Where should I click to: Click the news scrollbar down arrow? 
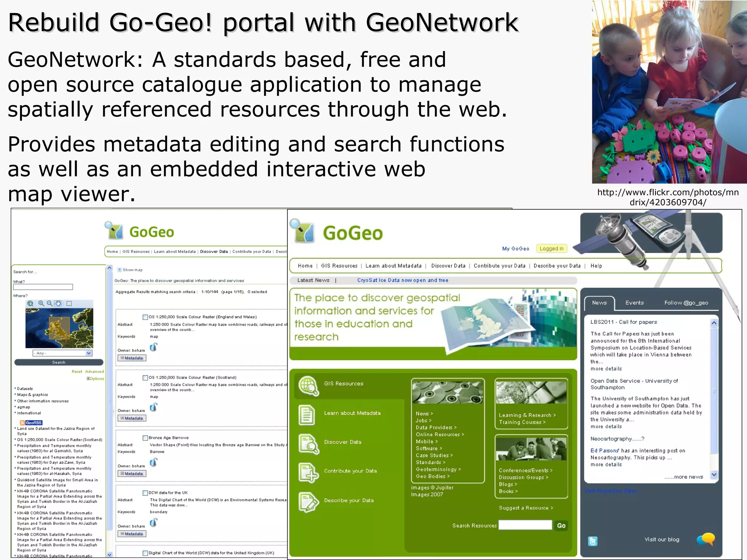[714, 475]
